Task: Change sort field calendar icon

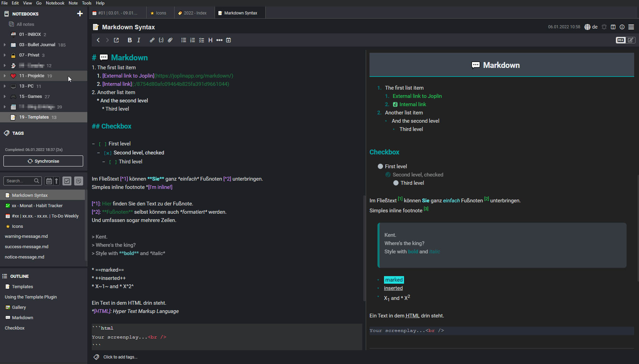Action: point(49,181)
